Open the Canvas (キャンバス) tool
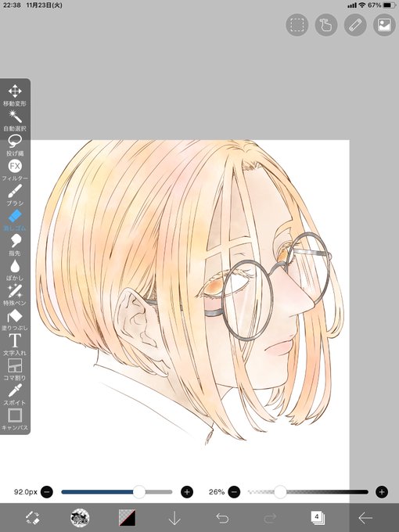 [x=15, y=419]
